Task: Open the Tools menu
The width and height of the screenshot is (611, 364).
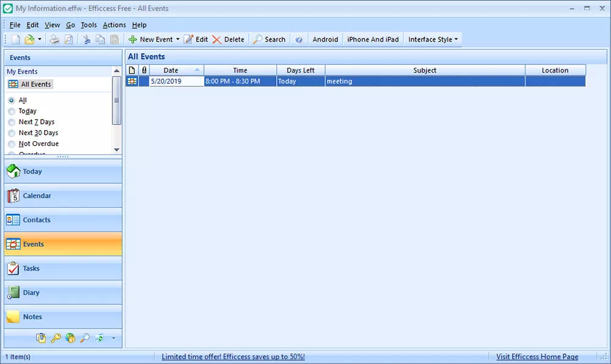Action: 89,25
